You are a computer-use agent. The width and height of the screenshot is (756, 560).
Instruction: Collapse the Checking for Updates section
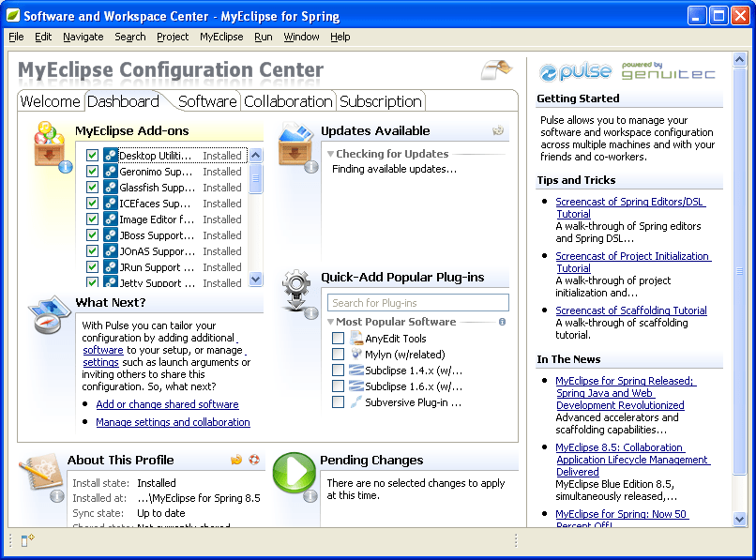331,154
